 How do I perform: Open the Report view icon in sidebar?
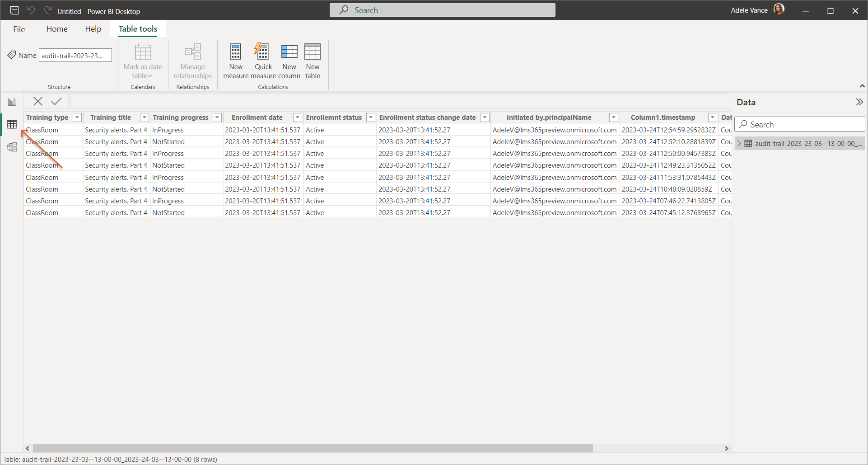(x=12, y=102)
